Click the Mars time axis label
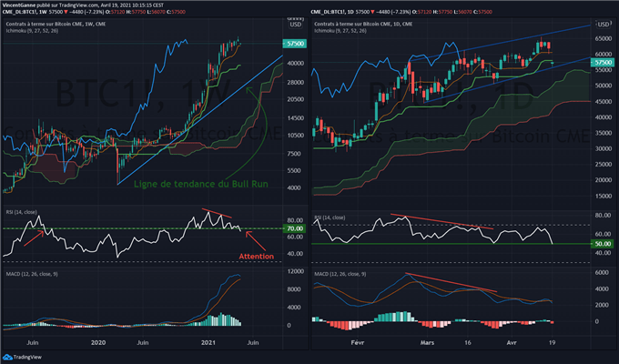 click(x=427, y=342)
